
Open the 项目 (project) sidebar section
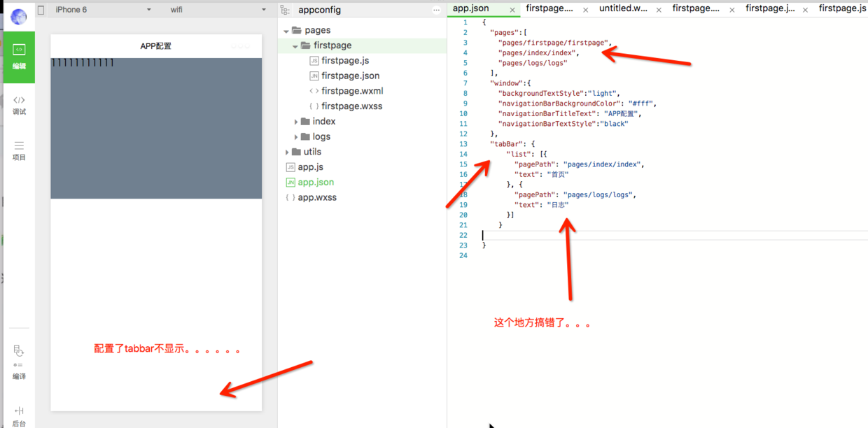tap(19, 151)
